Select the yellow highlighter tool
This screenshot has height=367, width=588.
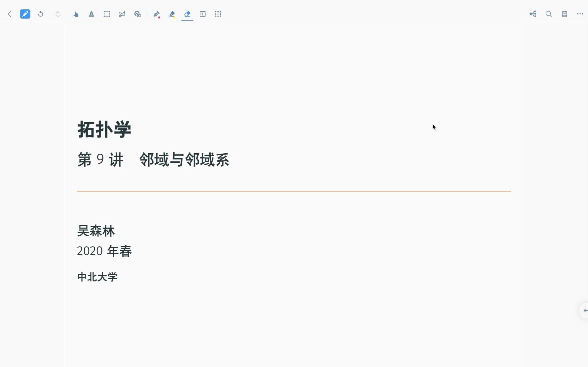[x=172, y=14]
